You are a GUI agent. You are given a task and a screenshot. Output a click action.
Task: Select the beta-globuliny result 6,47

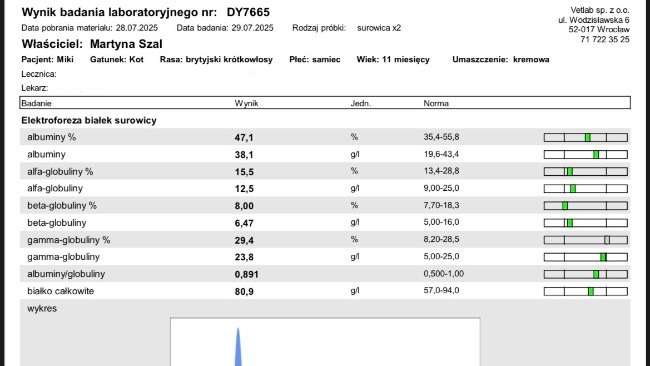click(x=244, y=223)
